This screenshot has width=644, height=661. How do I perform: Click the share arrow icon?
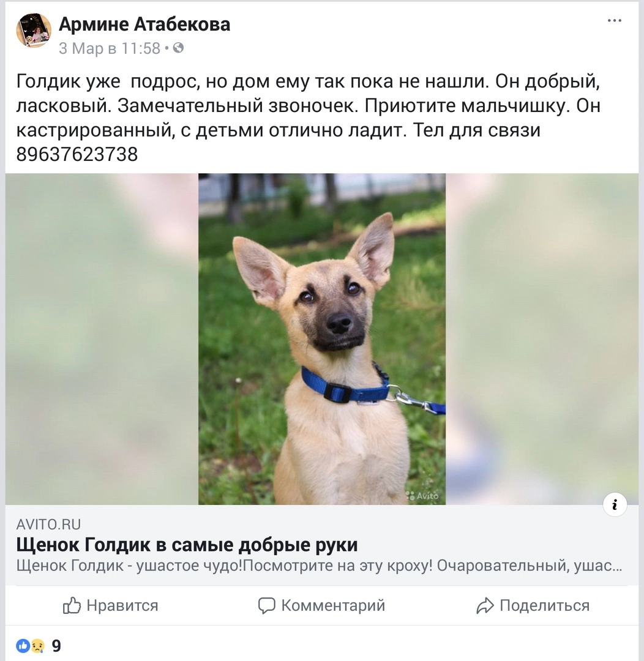coord(485,606)
